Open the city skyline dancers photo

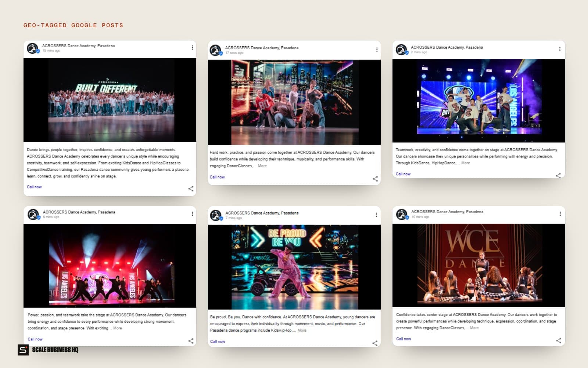(x=294, y=102)
